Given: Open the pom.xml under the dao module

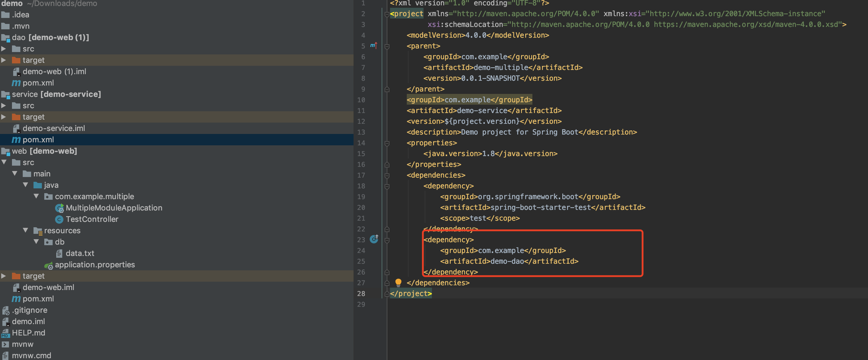Looking at the screenshot, I should [x=38, y=83].
